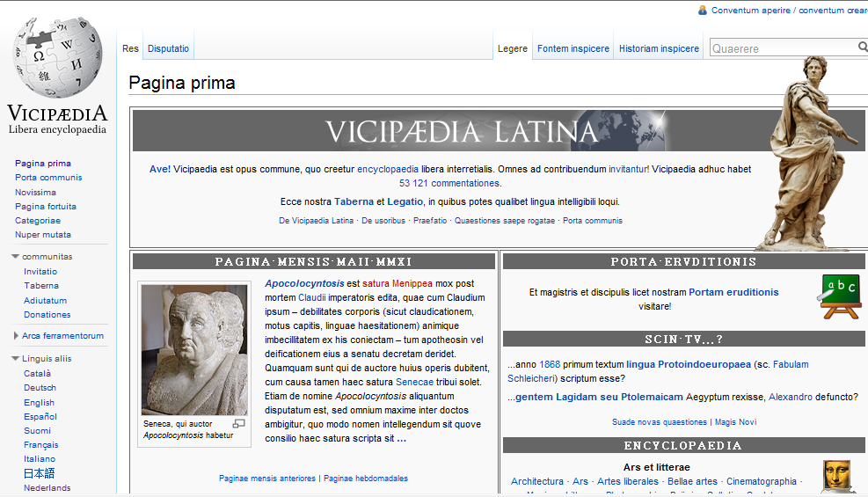868x497 pixels.
Task: Expand the Arca ferramentorum section
Action: [x=16, y=336]
